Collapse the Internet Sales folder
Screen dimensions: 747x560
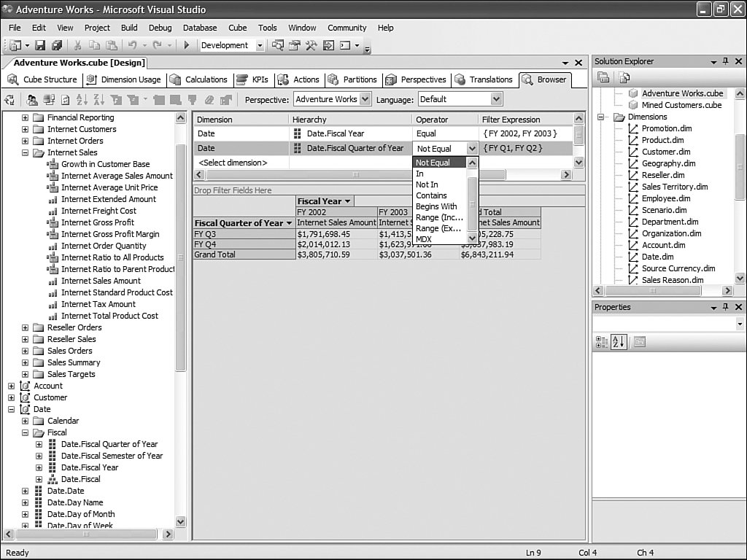(26, 153)
